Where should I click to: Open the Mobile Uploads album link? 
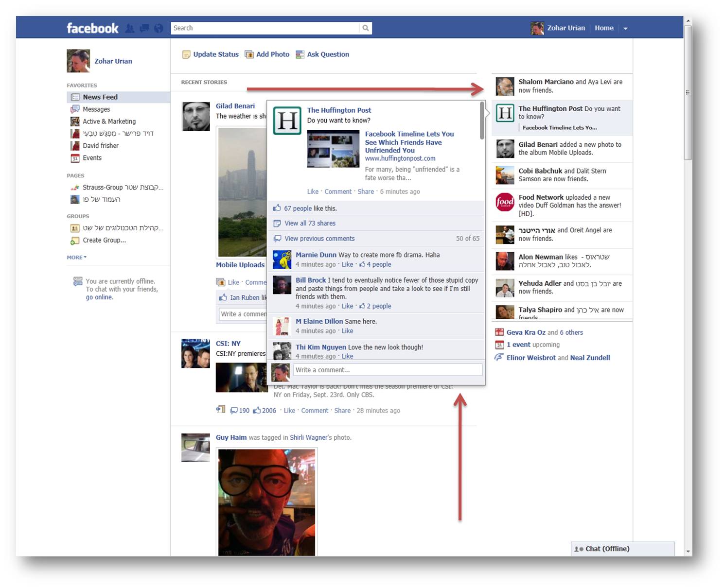(x=240, y=265)
